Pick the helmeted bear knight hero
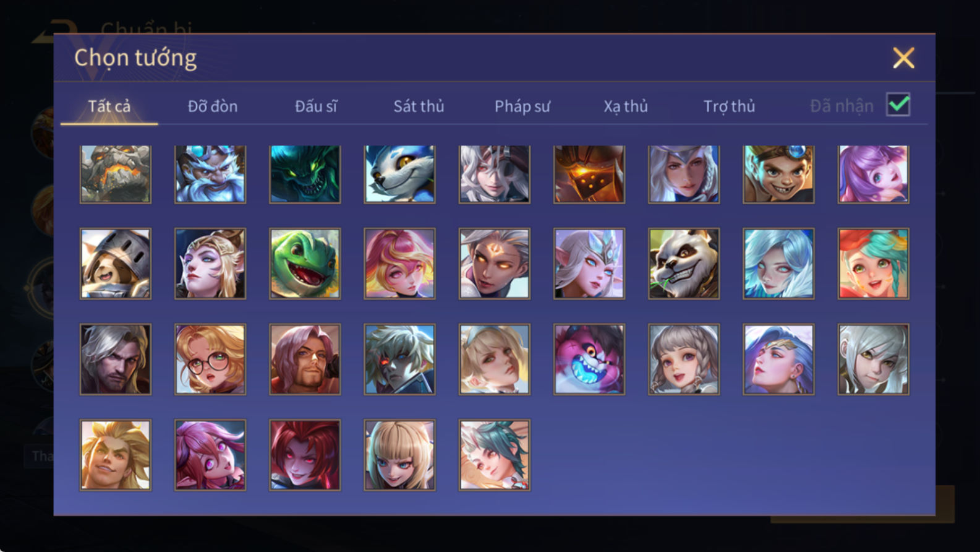This screenshot has height=552, width=980. [x=116, y=264]
